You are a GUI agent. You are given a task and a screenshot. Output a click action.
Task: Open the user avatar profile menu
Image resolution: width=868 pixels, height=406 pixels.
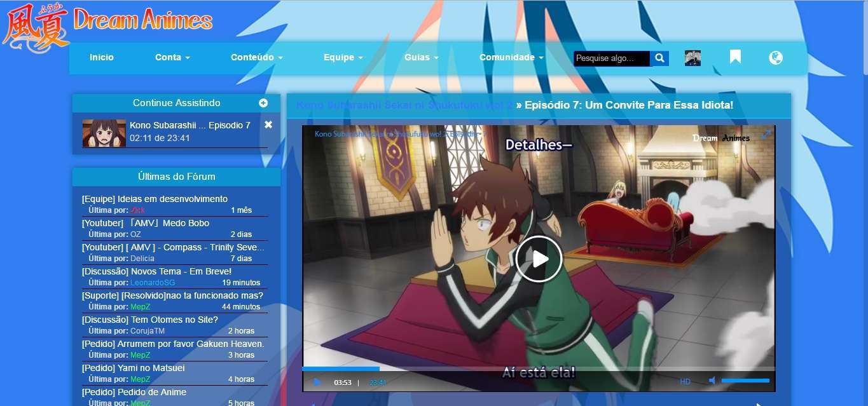pyautogui.click(x=692, y=58)
